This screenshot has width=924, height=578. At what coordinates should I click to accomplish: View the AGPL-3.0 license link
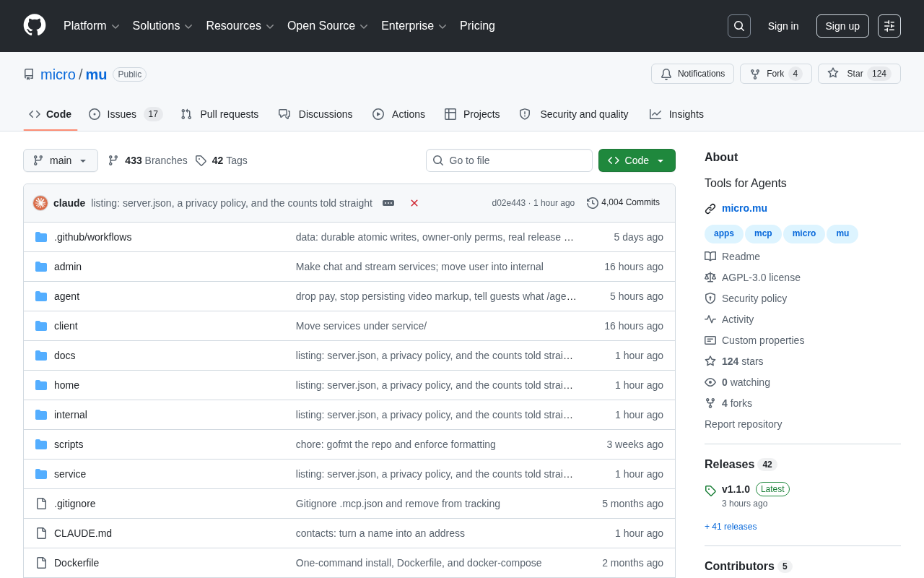[753, 277]
